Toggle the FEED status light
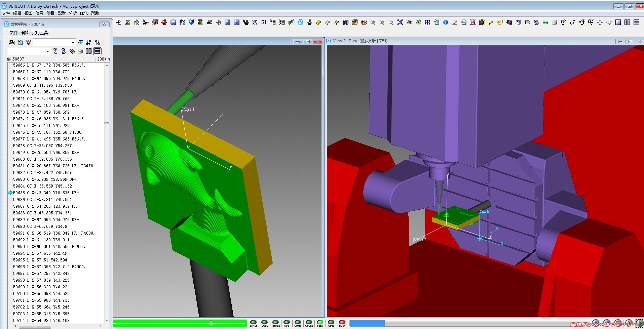The image size is (644, 329). click(x=320, y=323)
